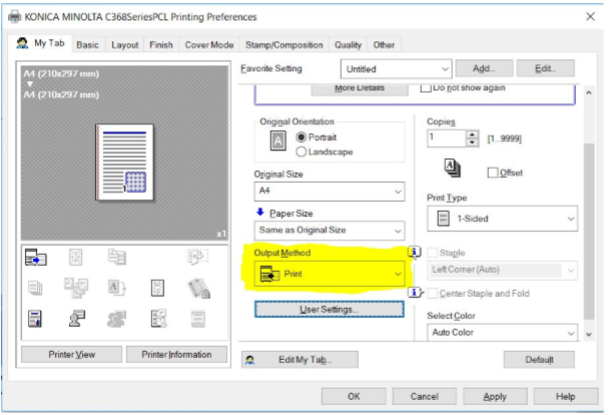
Task: Click the settings panel scroll-up arrow
Action: coord(589,93)
